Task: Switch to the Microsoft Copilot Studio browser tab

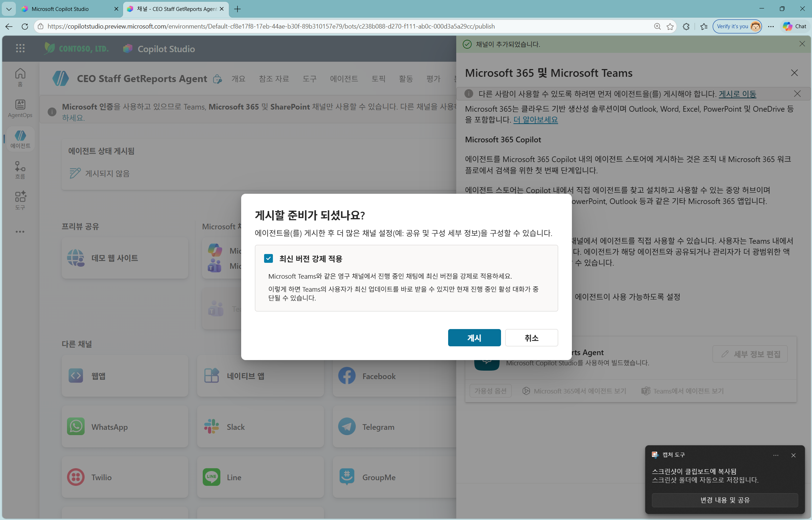Action: tap(69, 9)
